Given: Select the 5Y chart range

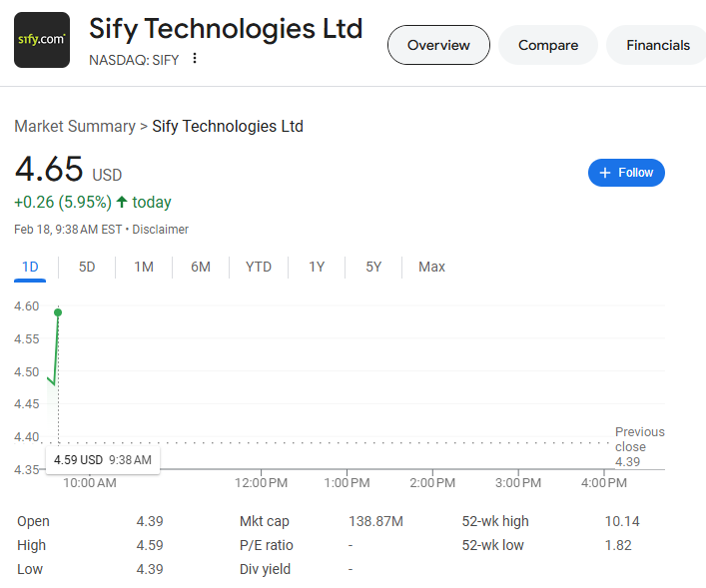Looking at the screenshot, I should 373,267.
